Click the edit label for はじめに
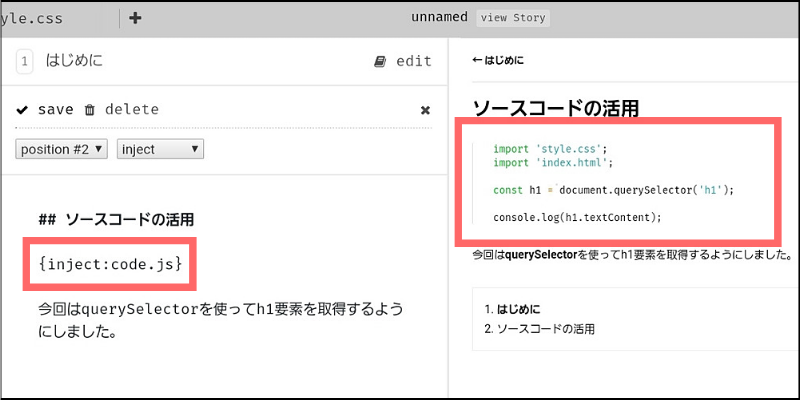Screen dimensions: 800x400 (414, 61)
